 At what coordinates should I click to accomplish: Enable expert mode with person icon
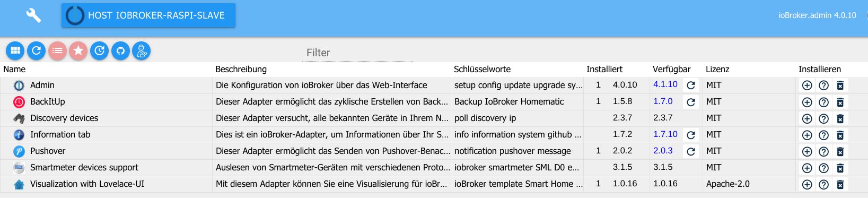(x=141, y=50)
